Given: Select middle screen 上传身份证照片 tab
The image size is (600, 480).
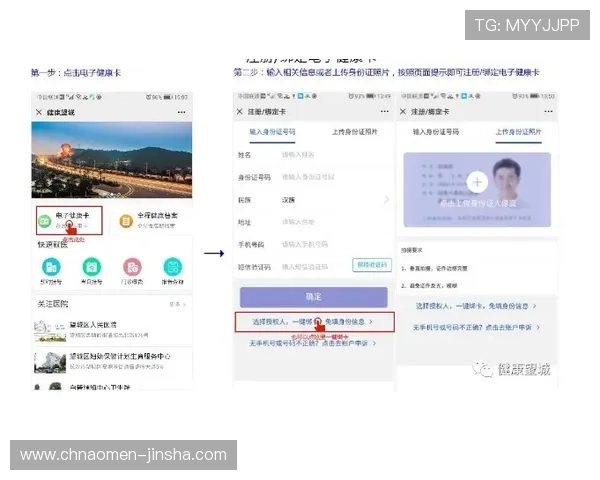Looking at the screenshot, I should click(355, 132).
